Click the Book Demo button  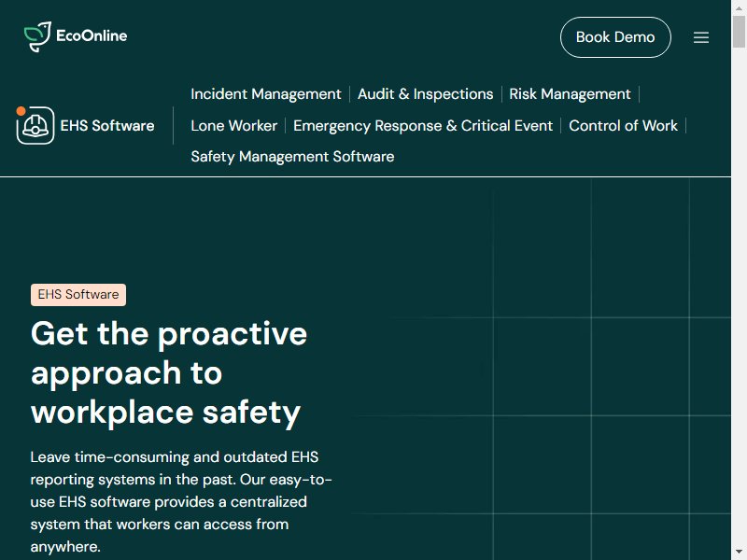pyautogui.click(x=615, y=37)
